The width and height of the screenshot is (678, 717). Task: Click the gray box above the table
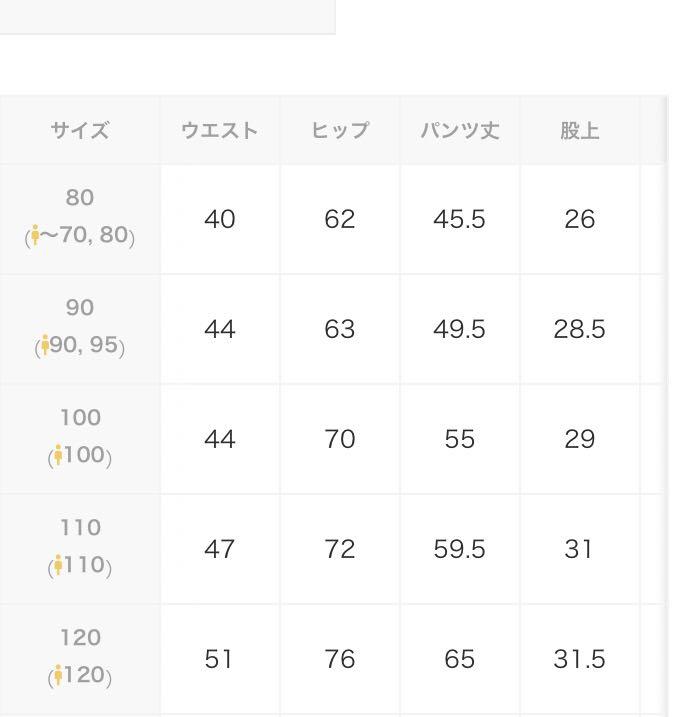click(x=168, y=17)
